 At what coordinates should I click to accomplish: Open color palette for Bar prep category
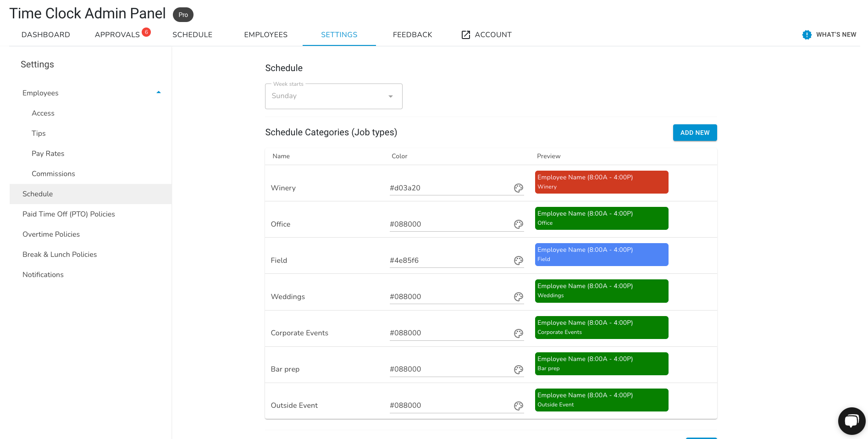pyautogui.click(x=519, y=370)
